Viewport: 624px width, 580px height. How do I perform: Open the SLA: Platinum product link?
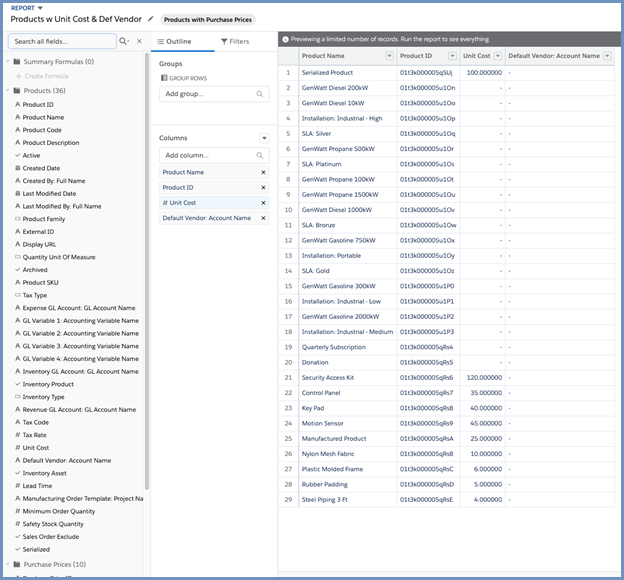point(321,164)
